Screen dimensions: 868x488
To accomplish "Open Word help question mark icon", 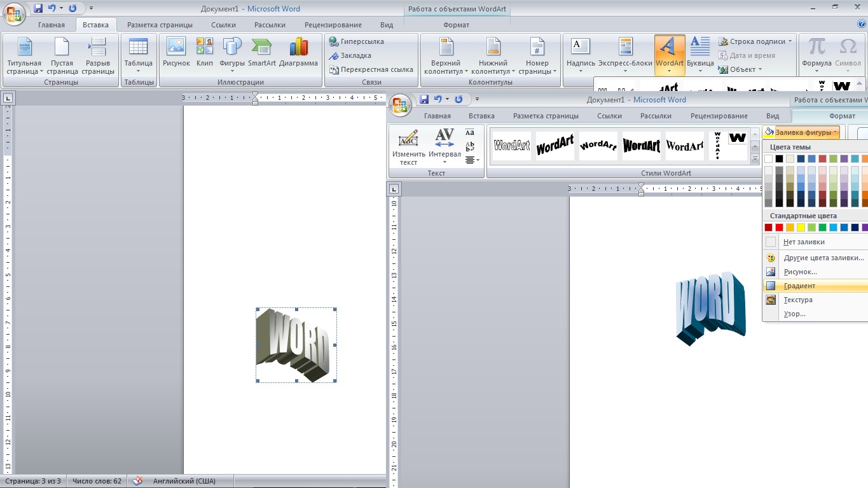I will click(862, 24).
